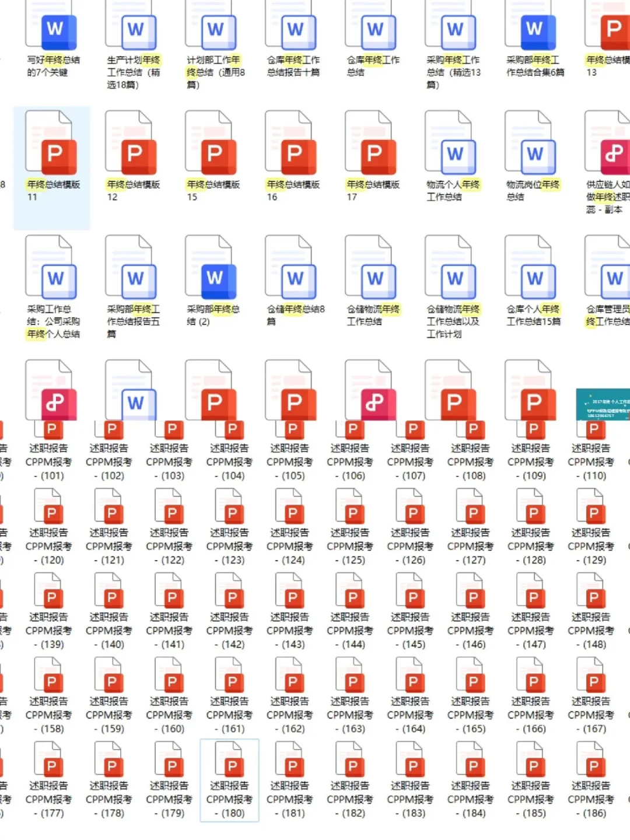Click the label 述职报告CPPM报考 - (142)
The image size is (630, 840).
(229, 631)
